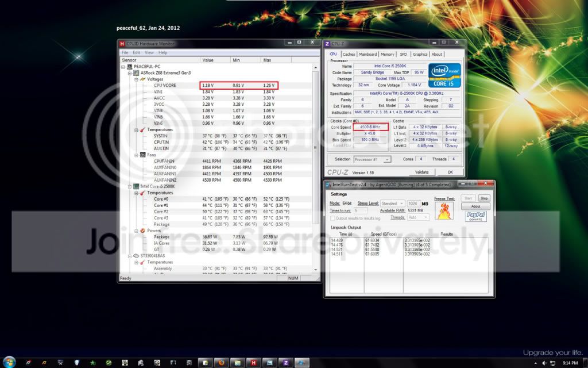Click the Sensor column header
The image size is (588, 368).
[160, 60]
